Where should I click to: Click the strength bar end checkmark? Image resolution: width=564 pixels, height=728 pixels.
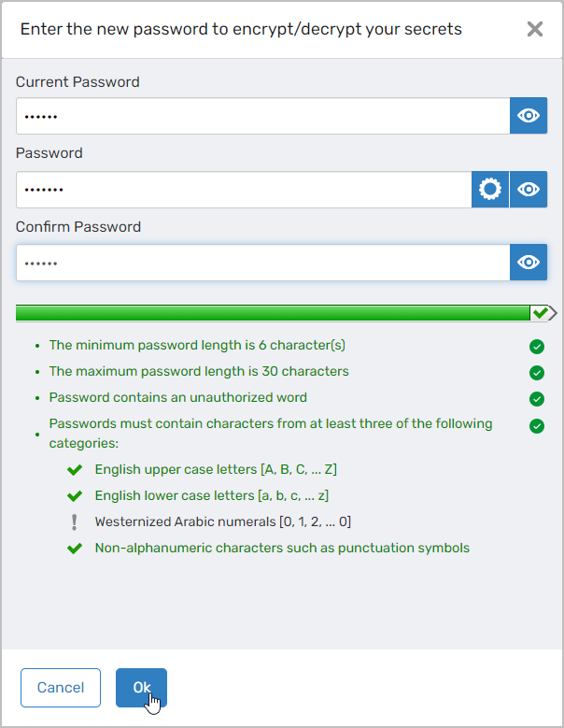coord(541,312)
